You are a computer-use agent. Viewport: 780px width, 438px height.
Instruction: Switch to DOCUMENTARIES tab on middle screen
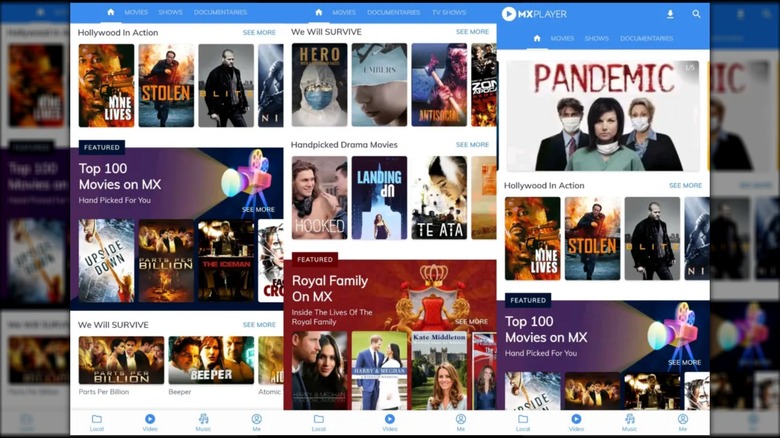393,12
